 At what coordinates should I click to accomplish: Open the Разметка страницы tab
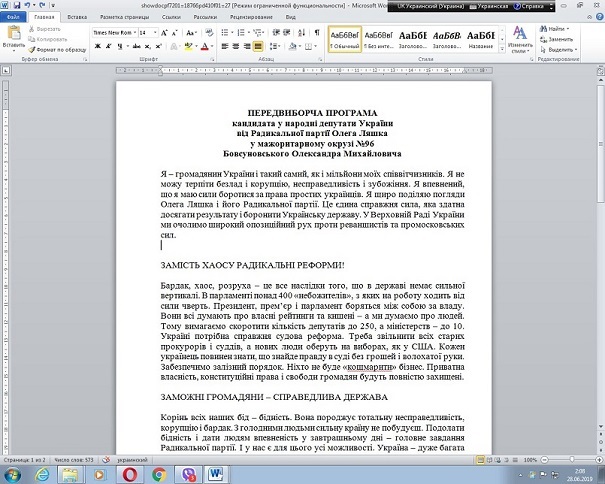coord(124,17)
